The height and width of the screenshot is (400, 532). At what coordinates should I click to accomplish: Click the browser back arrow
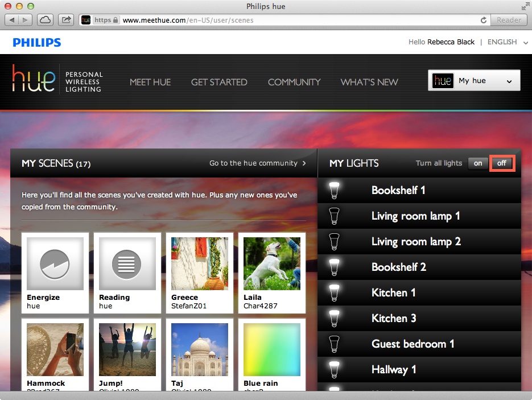click(12, 20)
